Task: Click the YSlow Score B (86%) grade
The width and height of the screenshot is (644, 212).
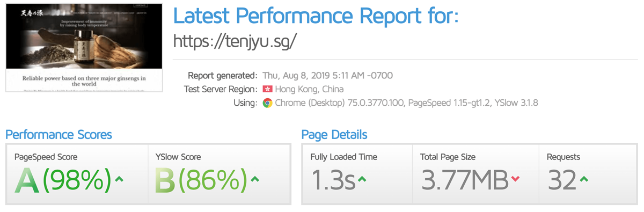Action: coord(201,180)
